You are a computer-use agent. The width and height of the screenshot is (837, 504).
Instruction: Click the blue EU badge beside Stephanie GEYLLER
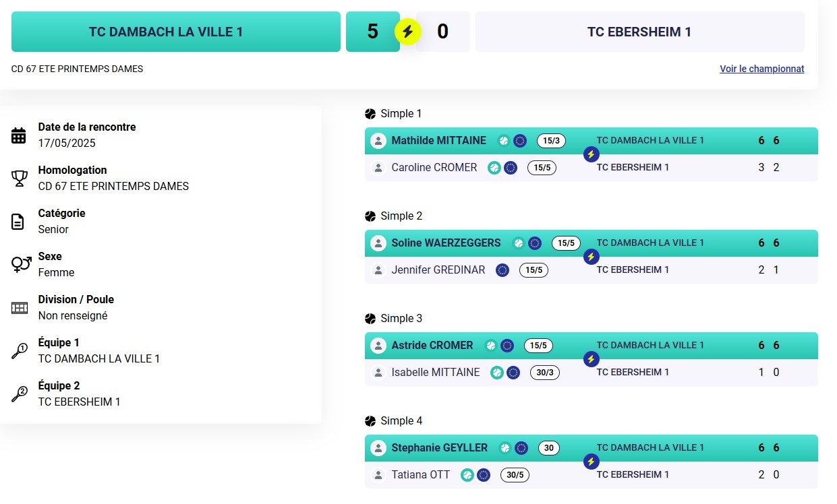pyautogui.click(x=521, y=448)
